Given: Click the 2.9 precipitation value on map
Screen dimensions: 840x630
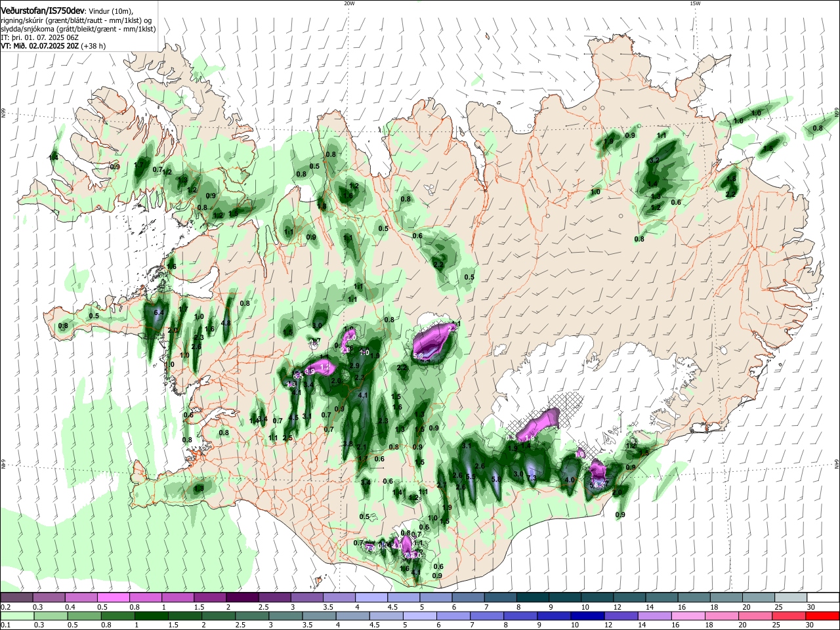Looking at the screenshot, I should point(354,366).
